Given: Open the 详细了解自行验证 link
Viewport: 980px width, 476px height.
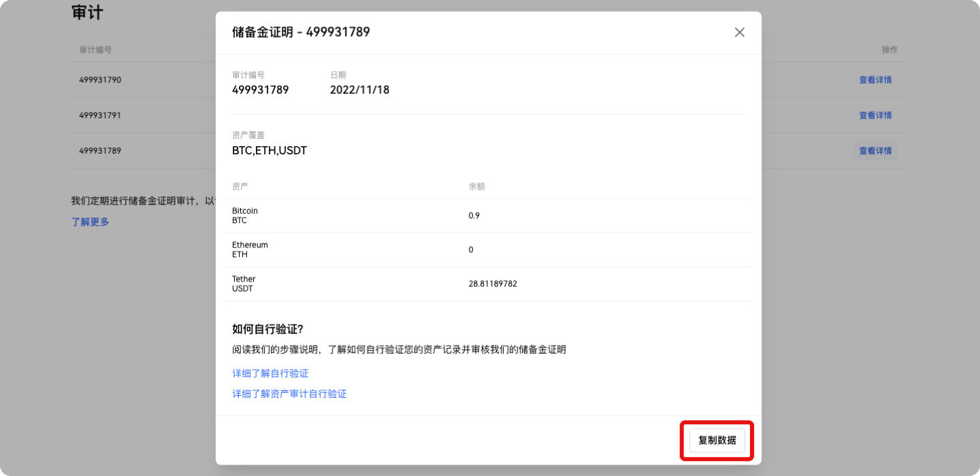Looking at the screenshot, I should pos(270,373).
